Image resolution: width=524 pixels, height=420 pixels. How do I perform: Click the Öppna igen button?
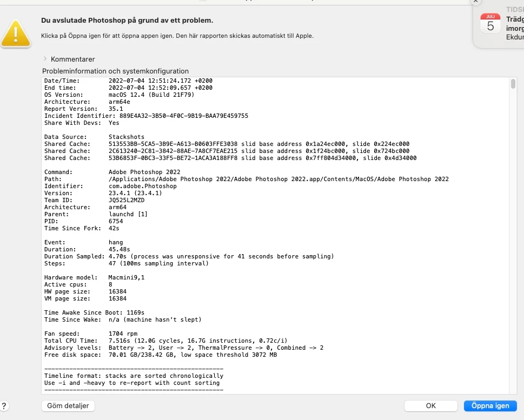click(490, 405)
